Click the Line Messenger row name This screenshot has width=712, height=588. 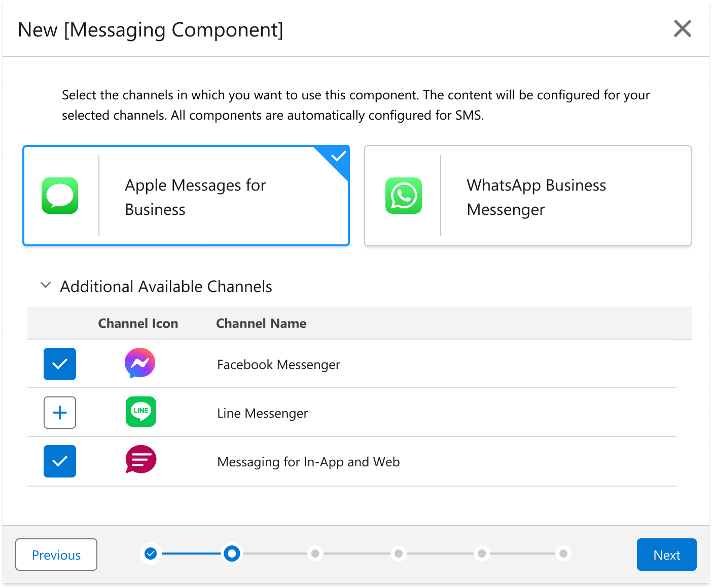point(262,413)
